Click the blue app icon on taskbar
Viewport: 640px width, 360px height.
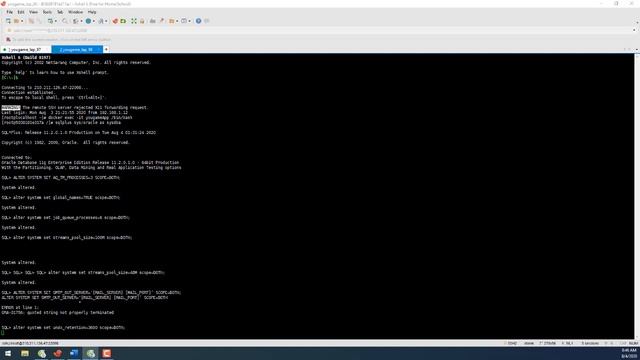(74, 353)
